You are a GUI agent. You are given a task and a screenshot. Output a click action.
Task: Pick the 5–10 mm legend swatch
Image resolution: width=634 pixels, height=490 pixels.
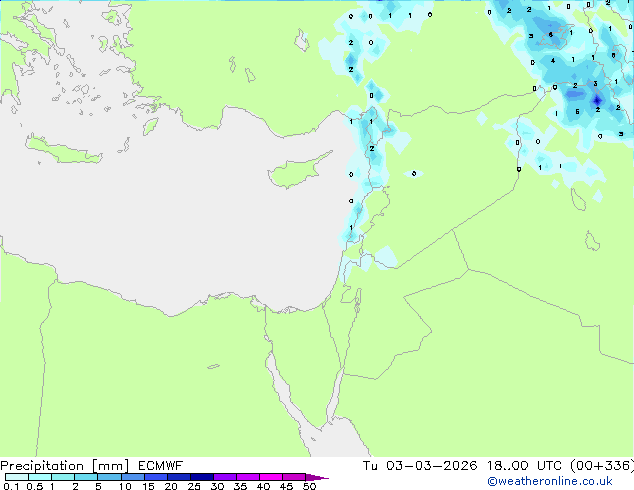(x=109, y=477)
